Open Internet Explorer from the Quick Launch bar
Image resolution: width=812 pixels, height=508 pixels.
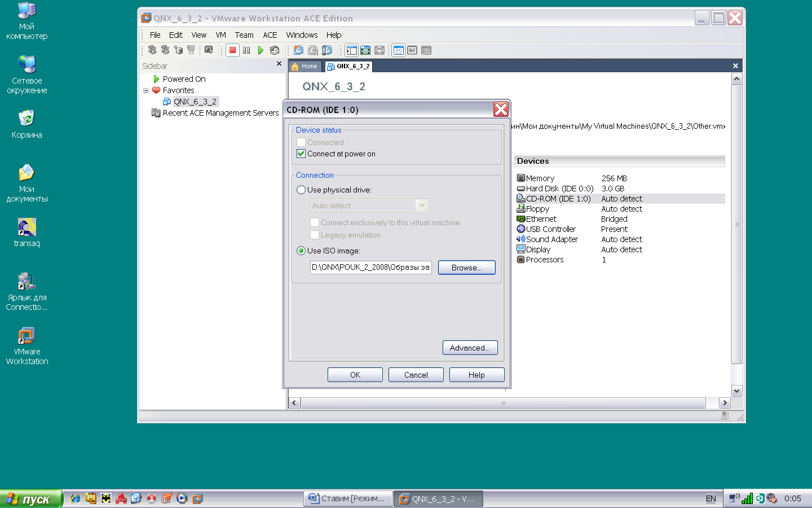pos(75,498)
